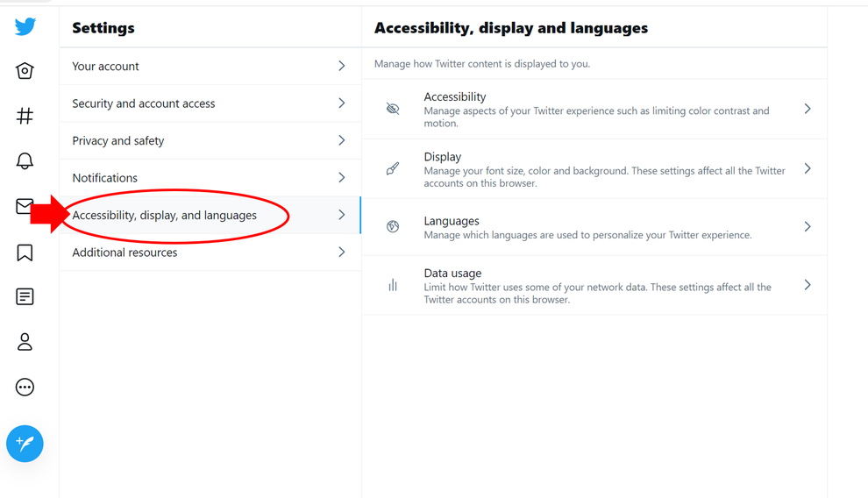Expand Privacy and safety chevron
This screenshot has height=498, width=868.
coord(342,140)
